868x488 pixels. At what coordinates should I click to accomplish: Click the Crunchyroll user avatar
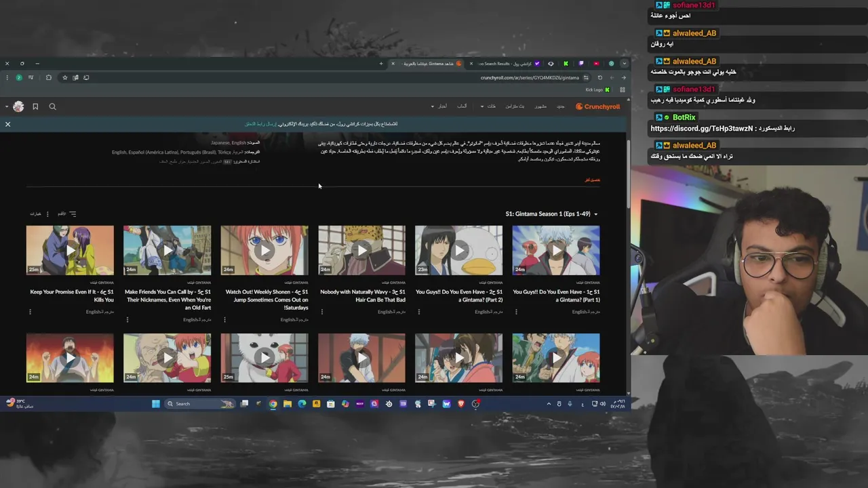(18, 106)
